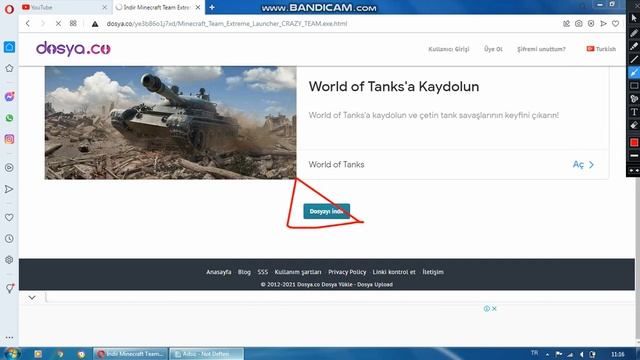
Task: Click the Aç arrow in ad
Action: coord(583,164)
